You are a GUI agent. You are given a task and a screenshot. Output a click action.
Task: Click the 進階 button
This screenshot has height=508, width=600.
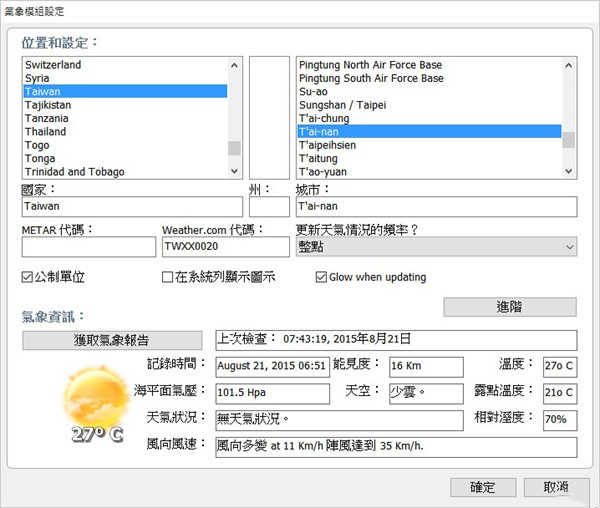click(510, 307)
